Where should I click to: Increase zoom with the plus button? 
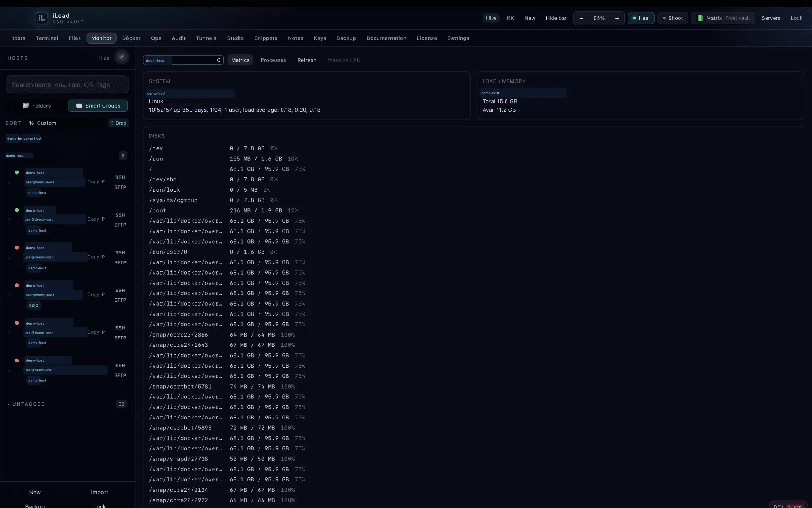(x=617, y=18)
